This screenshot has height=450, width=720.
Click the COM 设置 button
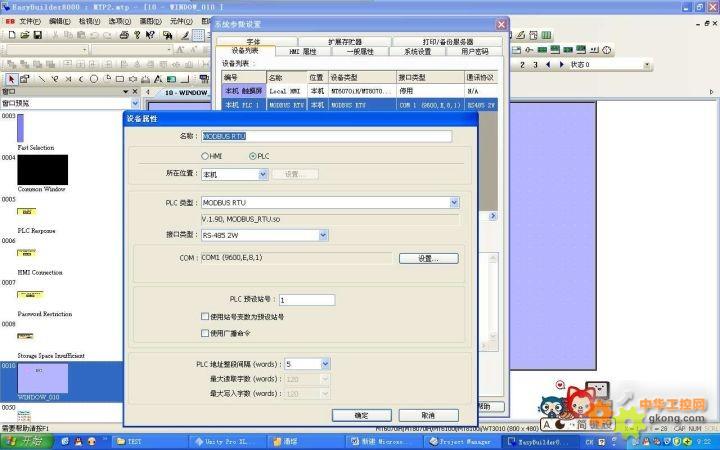[428, 259]
